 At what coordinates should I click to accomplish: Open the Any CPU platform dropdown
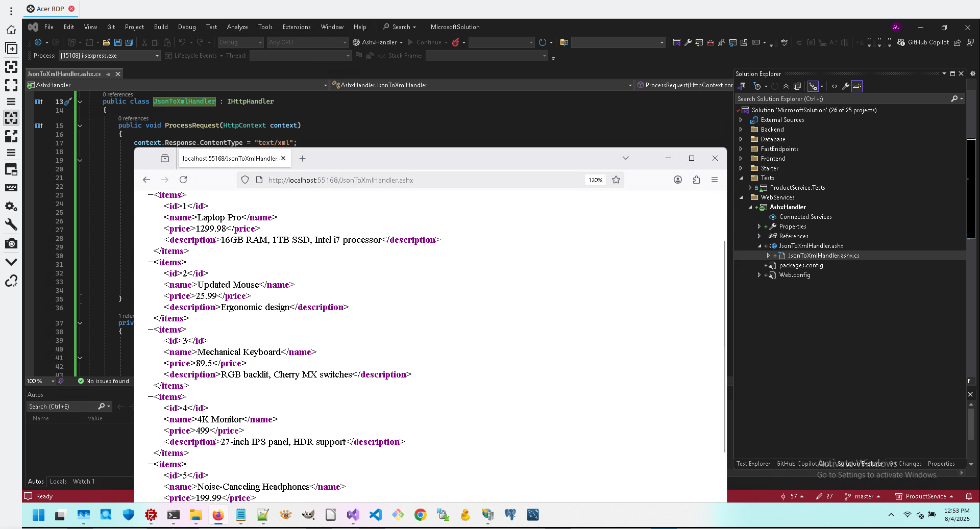point(307,42)
